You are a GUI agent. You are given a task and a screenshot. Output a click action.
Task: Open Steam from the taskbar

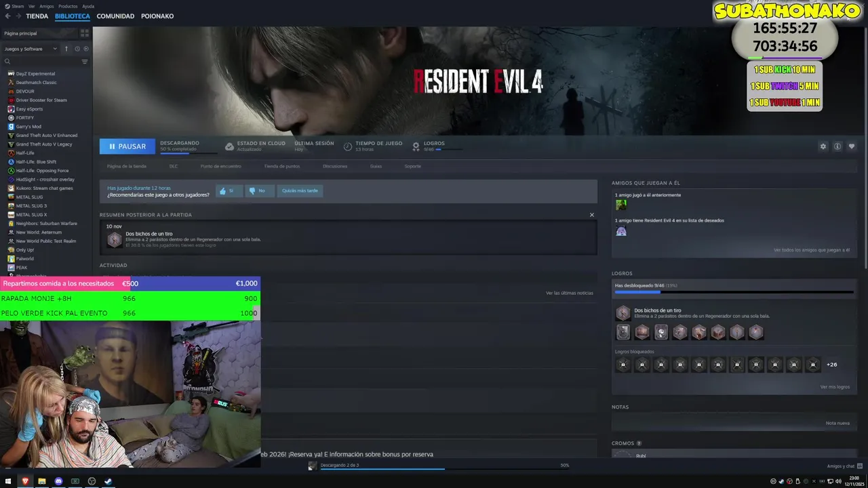coord(108,481)
